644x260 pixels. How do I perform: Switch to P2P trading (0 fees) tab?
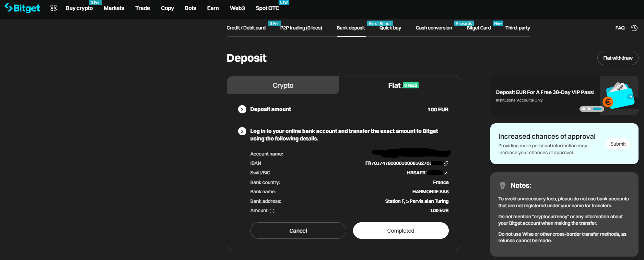point(301,28)
